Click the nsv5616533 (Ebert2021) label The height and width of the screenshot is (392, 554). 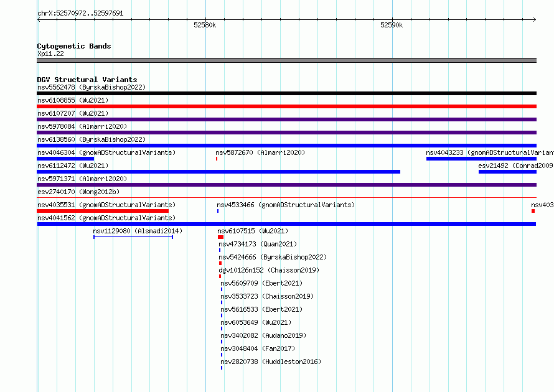[261, 309]
